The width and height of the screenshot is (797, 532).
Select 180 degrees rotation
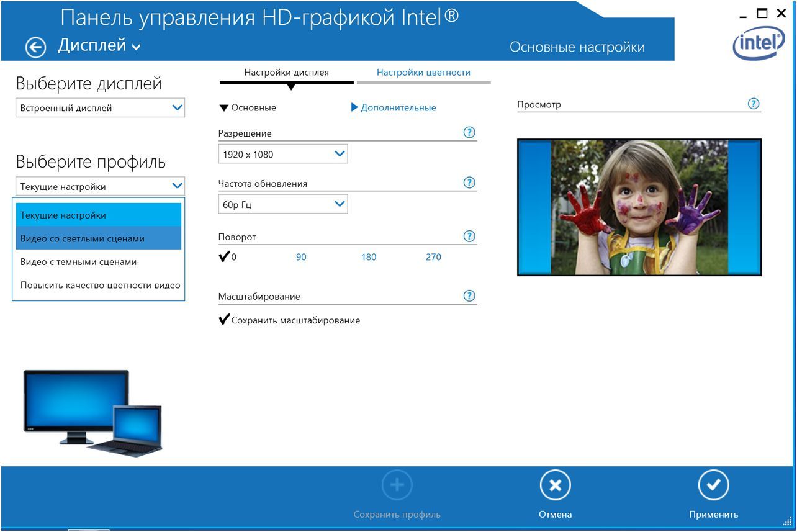click(369, 256)
